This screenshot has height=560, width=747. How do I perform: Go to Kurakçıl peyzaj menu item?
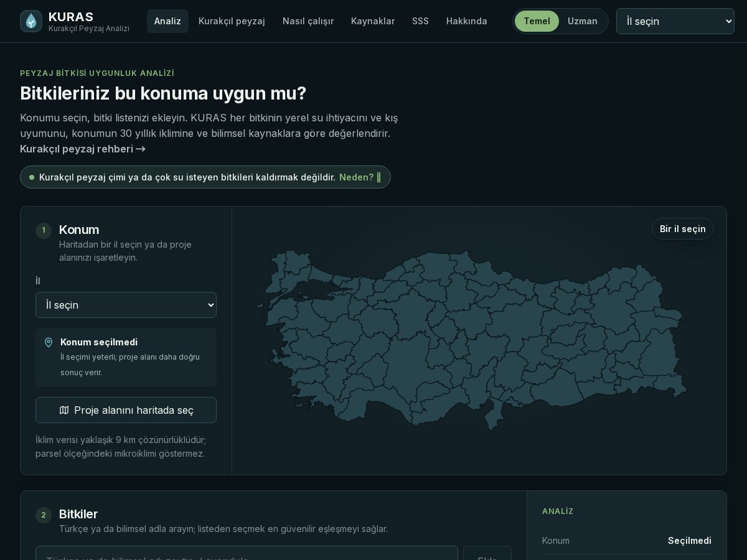coord(232,21)
